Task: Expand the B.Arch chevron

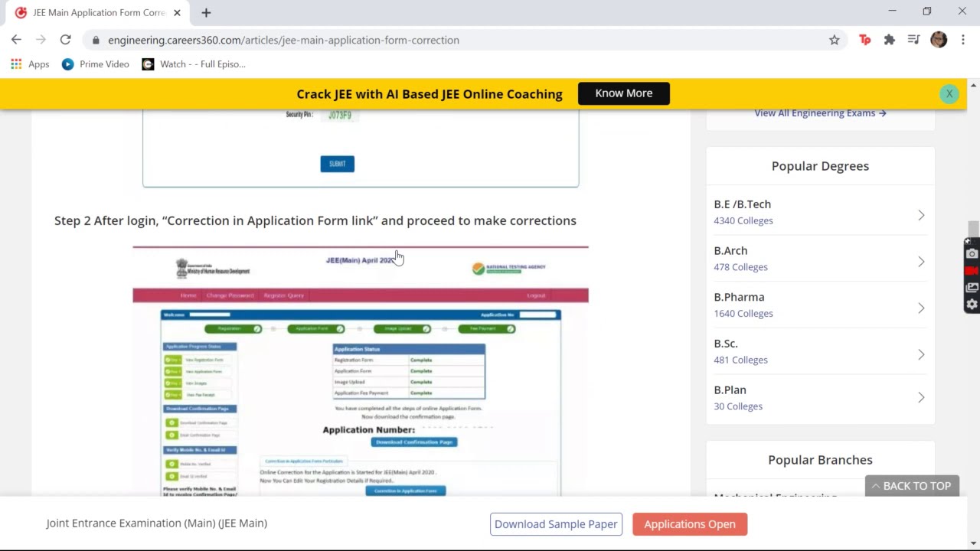Action: pos(921,262)
